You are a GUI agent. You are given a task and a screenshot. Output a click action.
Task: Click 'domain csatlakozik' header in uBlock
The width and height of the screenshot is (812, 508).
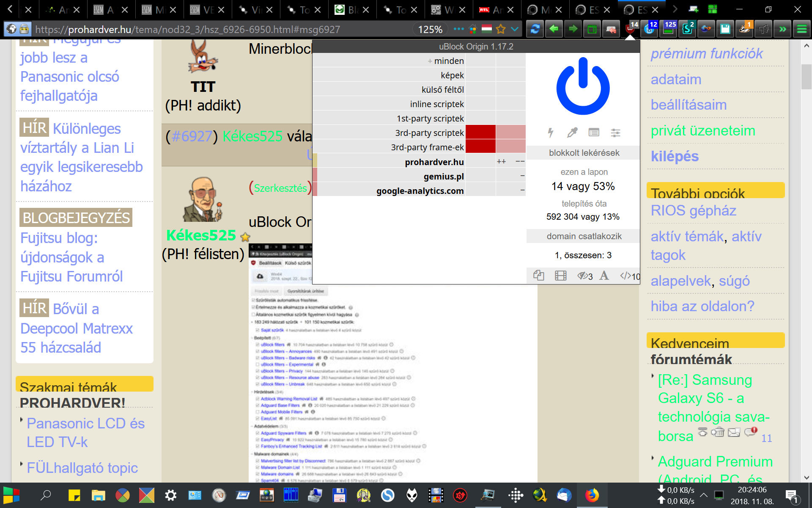pyautogui.click(x=584, y=236)
